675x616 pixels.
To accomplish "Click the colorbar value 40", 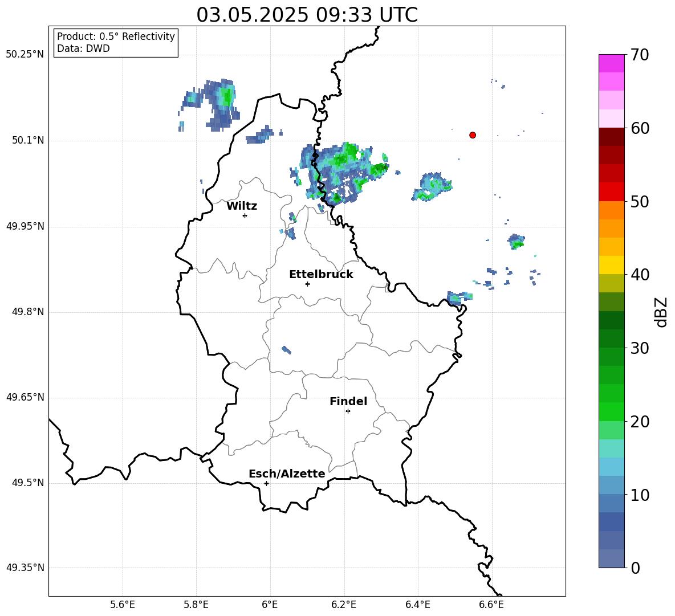I will click(640, 275).
